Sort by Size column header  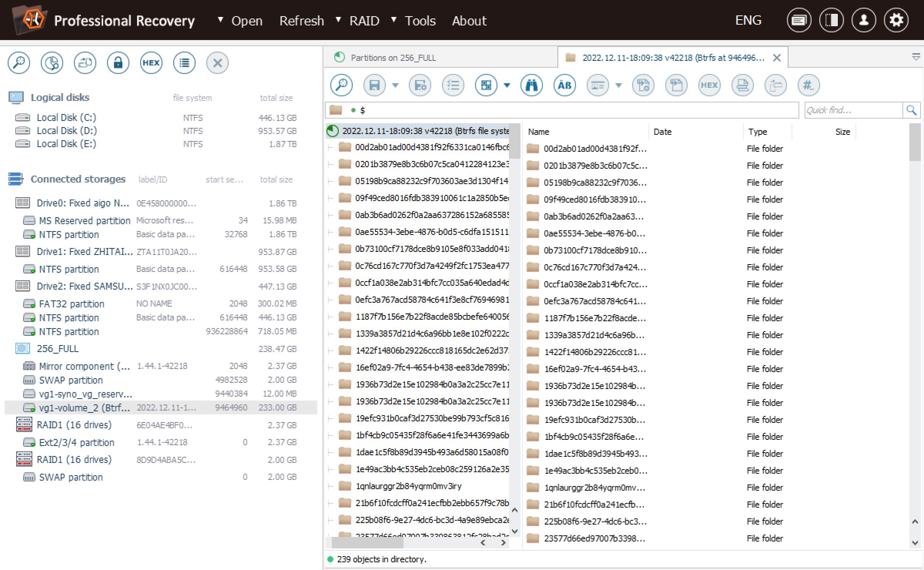pos(824,132)
